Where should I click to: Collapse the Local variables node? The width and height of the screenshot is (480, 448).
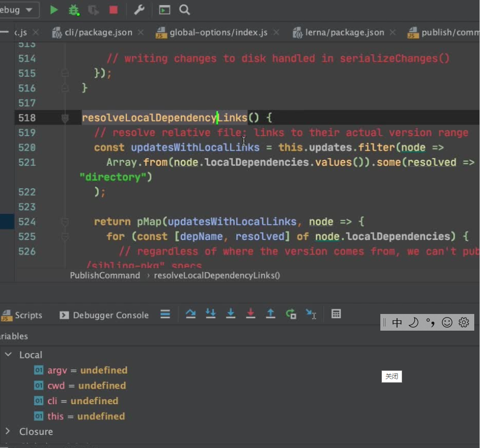tap(8, 355)
